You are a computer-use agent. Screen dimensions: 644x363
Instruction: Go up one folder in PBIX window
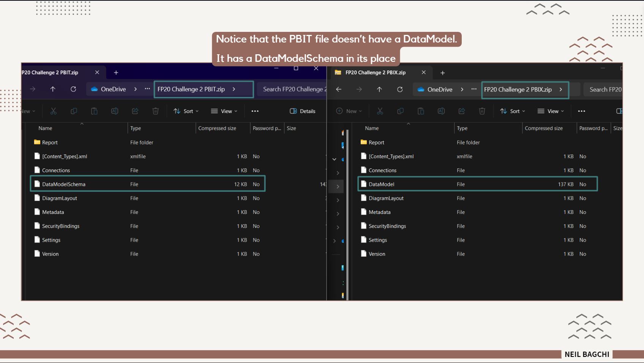tap(379, 90)
